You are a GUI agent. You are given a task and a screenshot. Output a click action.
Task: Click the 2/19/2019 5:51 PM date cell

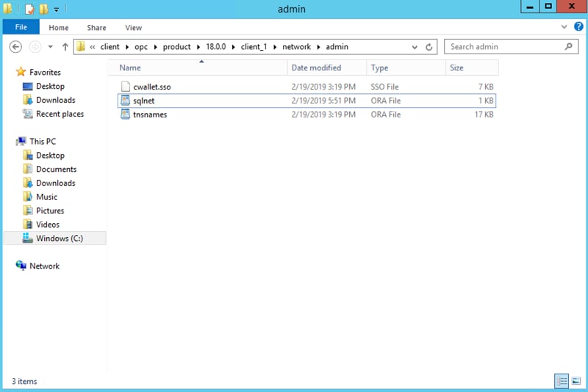pyautogui.click(x=323, y=101)
